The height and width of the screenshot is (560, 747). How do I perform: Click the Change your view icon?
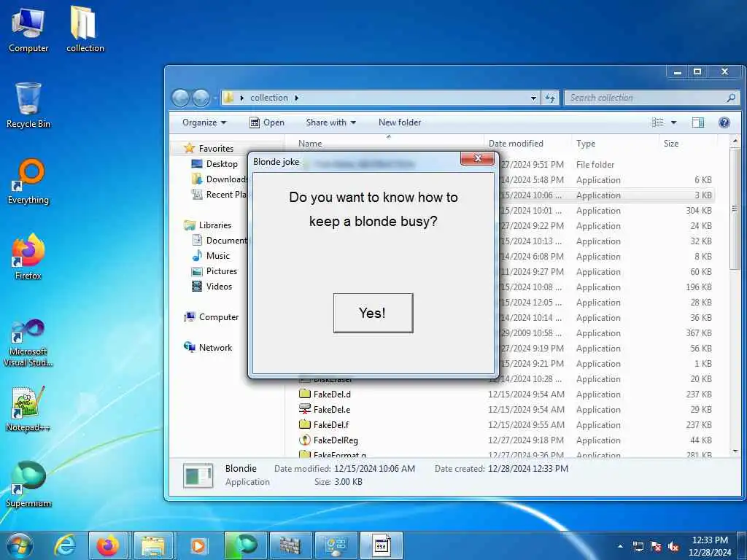[658, 122]
